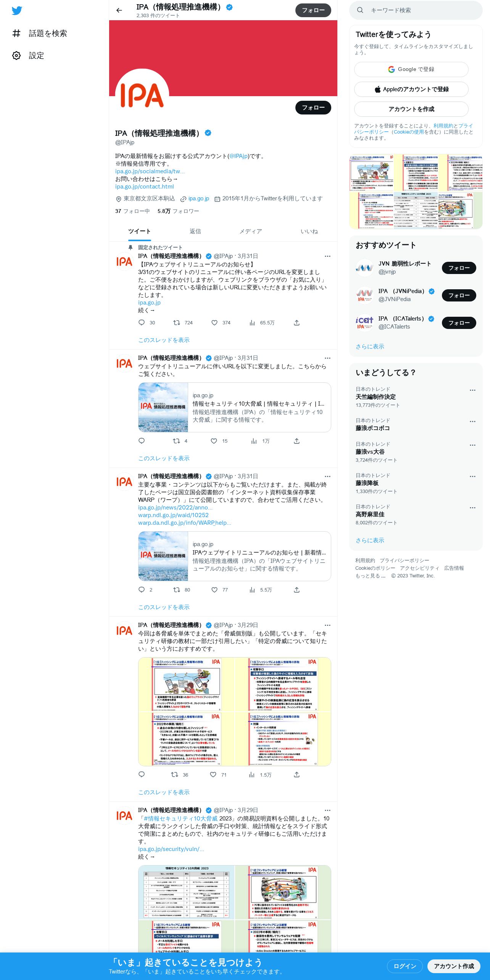The image size is (490, 980).
Task: Open the media thumbnail grid in sidebar
Action: point(416,192)
